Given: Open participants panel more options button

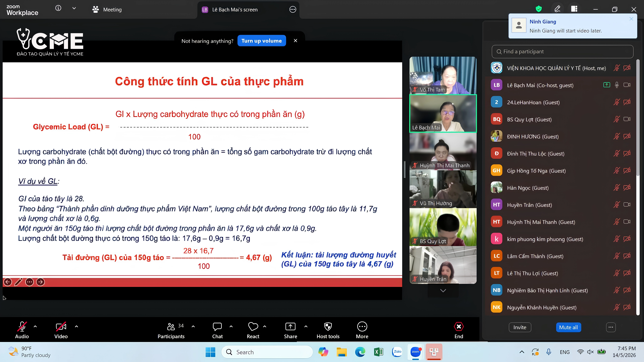Looking at the screenshot, I should (x=611, y=327).
